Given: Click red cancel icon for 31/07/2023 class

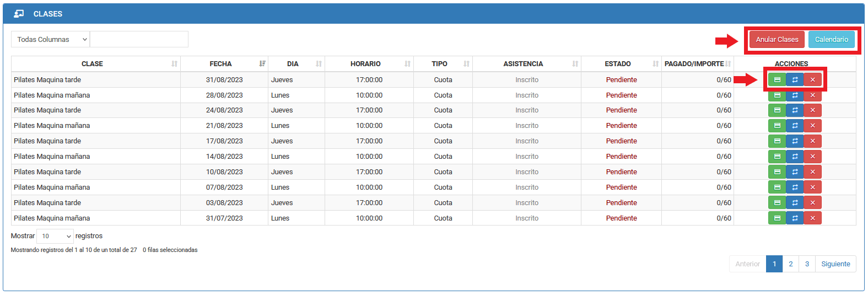Looking at the screenshot, I should point(812,218).
